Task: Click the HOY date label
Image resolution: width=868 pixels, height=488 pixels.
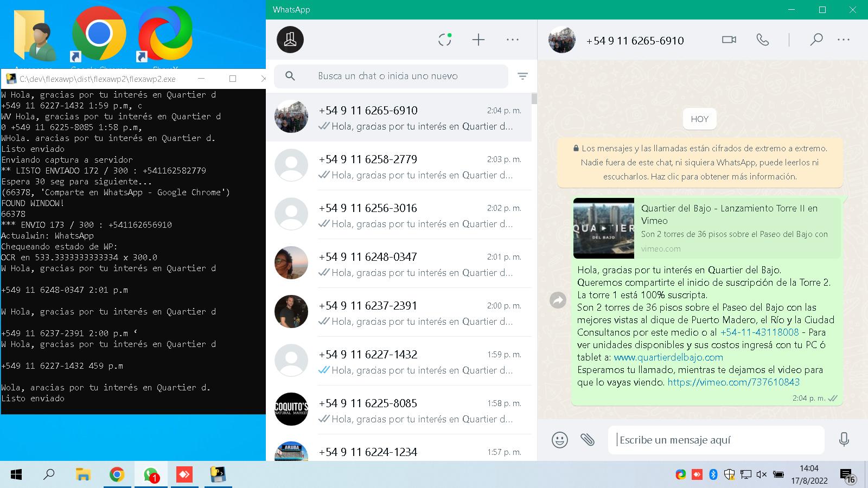Action: [700, 119]
